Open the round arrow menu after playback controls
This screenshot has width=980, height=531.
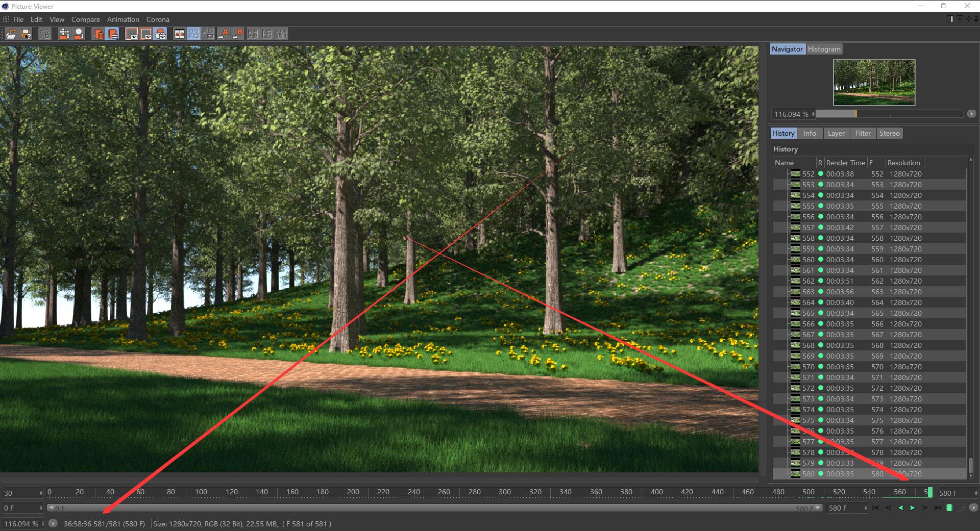pyautogui.click(x=973, y=508)
